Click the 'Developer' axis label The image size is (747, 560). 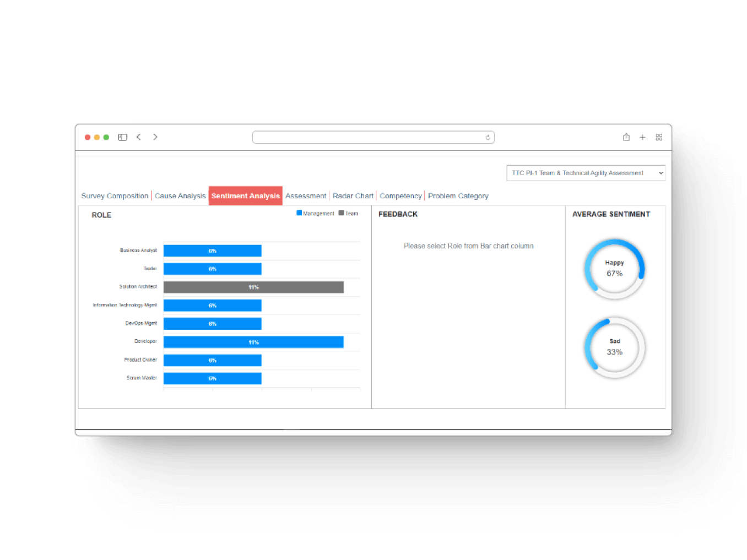[145, 341]
